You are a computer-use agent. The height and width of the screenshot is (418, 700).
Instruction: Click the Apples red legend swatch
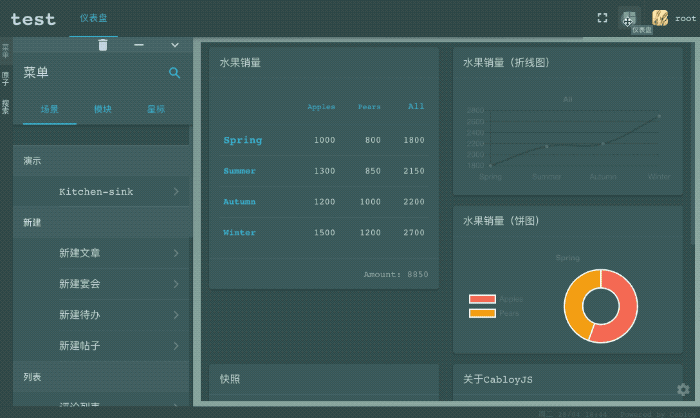[x=482, y=299]
